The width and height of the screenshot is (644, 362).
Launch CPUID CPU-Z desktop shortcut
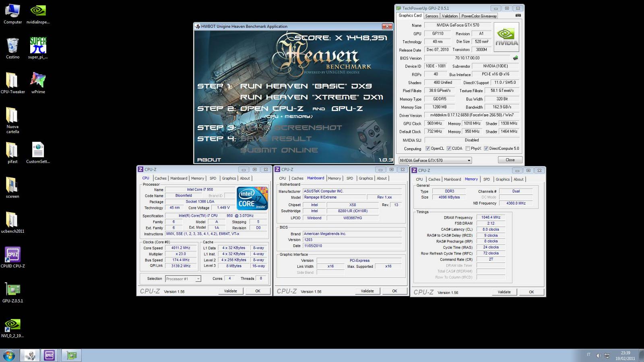[12, 257]
